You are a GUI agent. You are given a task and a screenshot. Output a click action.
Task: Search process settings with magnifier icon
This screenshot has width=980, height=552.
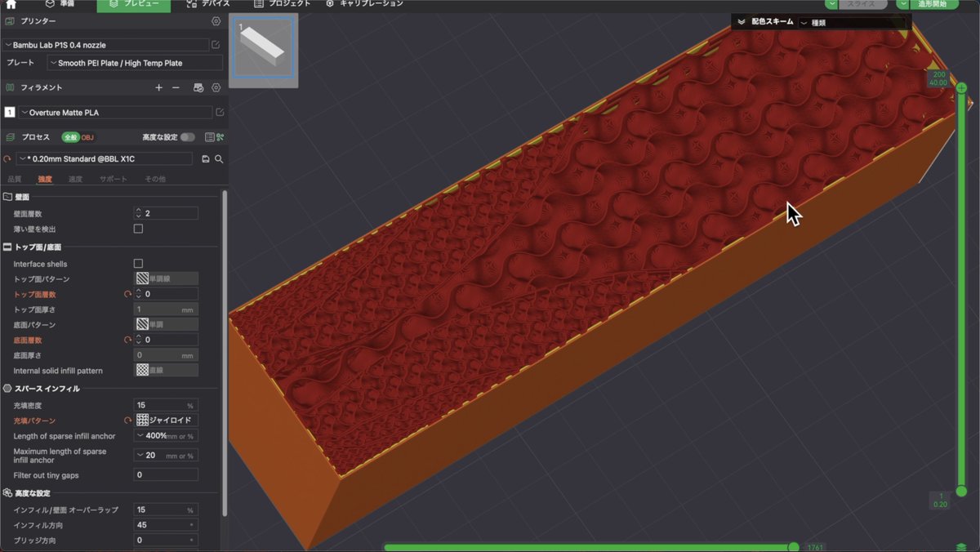[x=219, y=159]
